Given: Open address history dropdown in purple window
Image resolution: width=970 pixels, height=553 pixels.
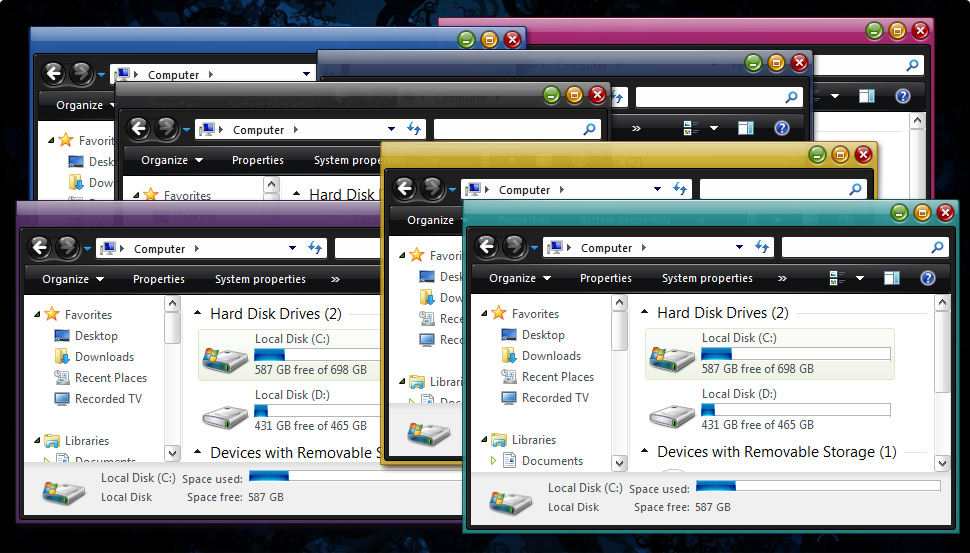Looking at the screenshot, I should 293,249.
